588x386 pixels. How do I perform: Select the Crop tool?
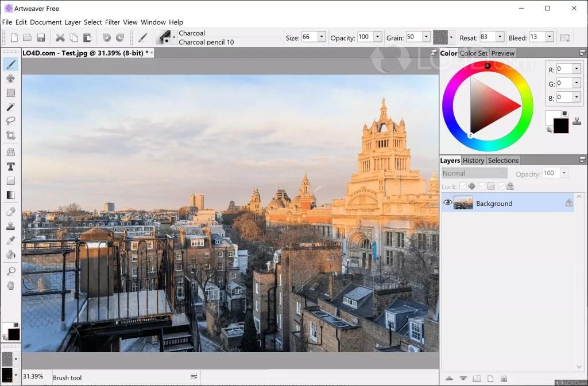click(10, 135)
